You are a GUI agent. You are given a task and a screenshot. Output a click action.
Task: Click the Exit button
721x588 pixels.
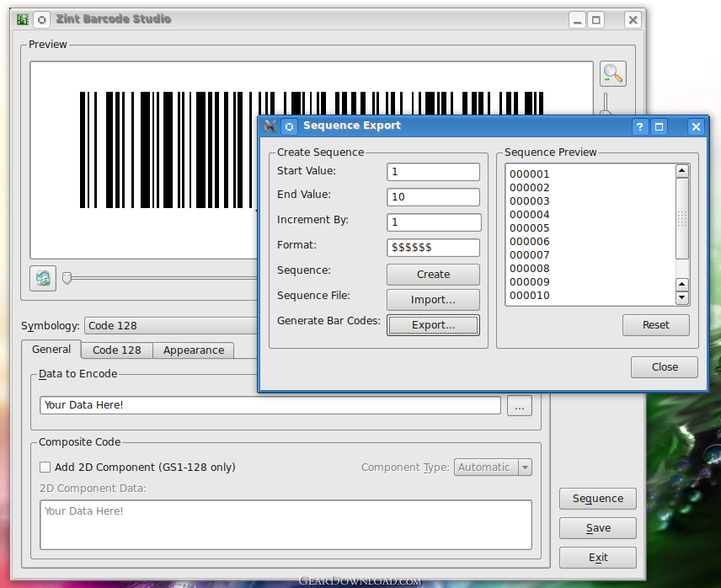tap(598, 558)
